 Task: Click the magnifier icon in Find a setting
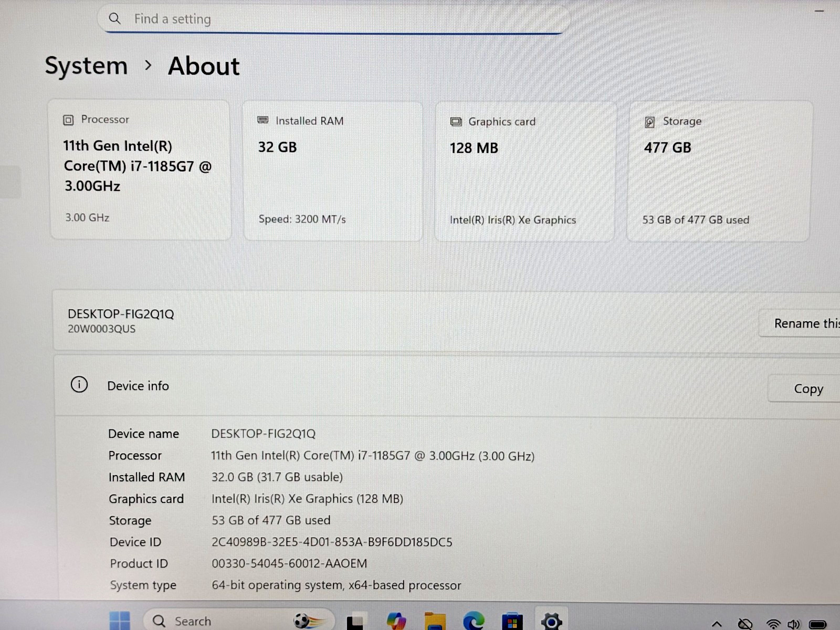(x=114, y=19)
